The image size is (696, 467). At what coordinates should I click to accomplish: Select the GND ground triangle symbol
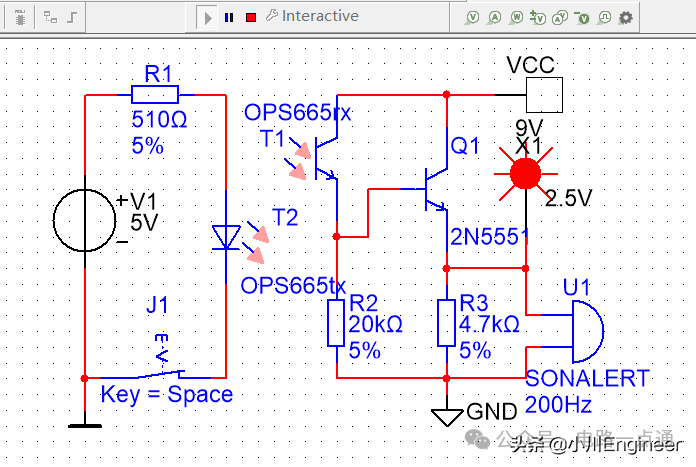[x=447, y=417]
